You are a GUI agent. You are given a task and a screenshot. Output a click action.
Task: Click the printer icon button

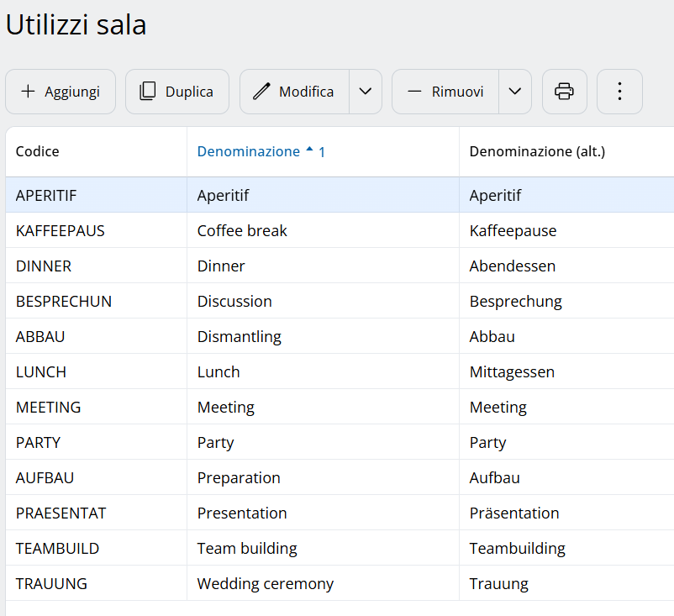[x=564, y=92]
